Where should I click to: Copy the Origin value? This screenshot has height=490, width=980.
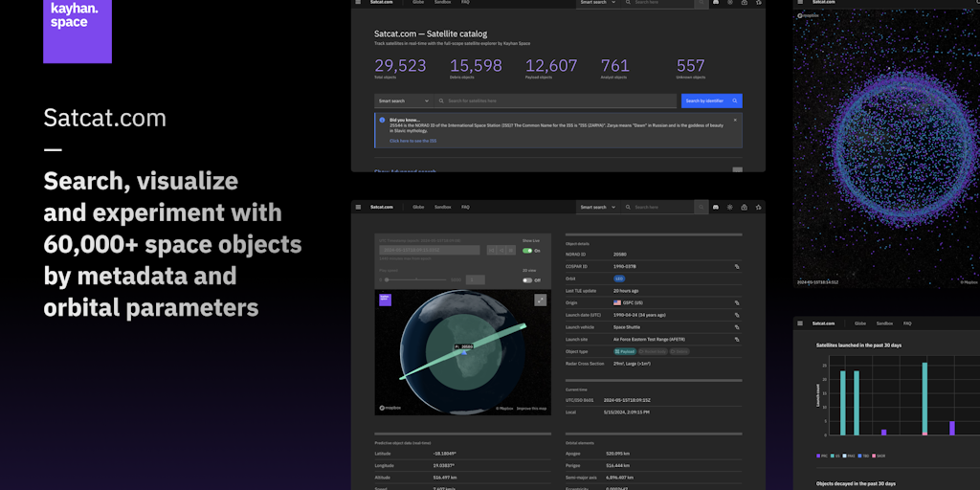[736, 302]
